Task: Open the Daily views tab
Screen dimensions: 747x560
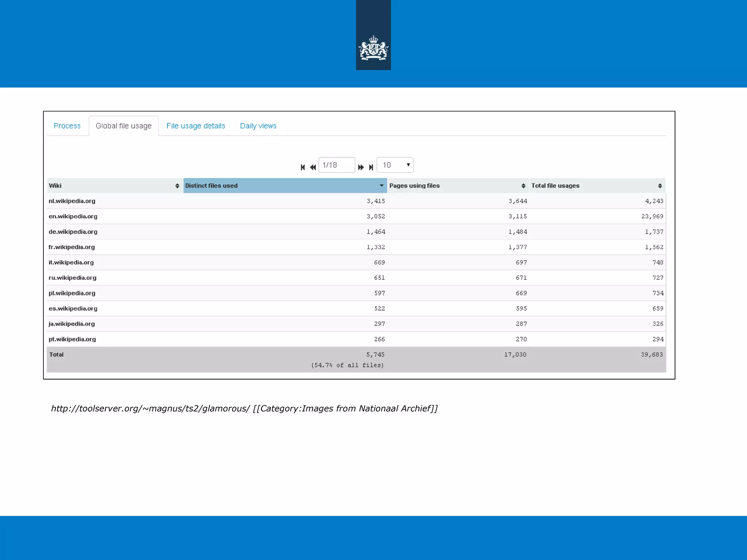Action: tap(258, 126)
